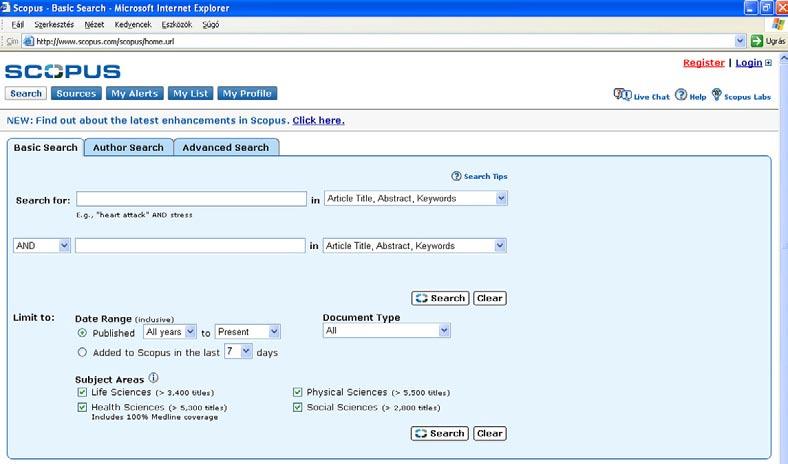This screenshot has width=788, height=464.
Task: Open second Article Title, Abstract, Keywords dropdown
Action: (415, 246)
